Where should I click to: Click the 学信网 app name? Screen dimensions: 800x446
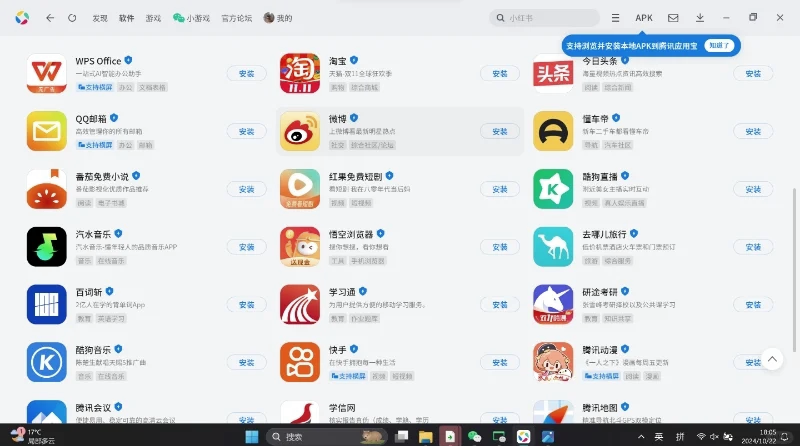click(342, 407)
